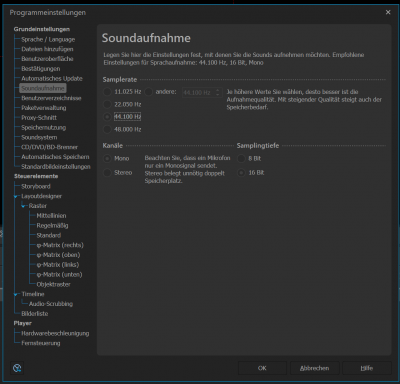Open Audio-Scrubbing settings
This screenshot has height=384, width=400.
[x=51, y=304]
